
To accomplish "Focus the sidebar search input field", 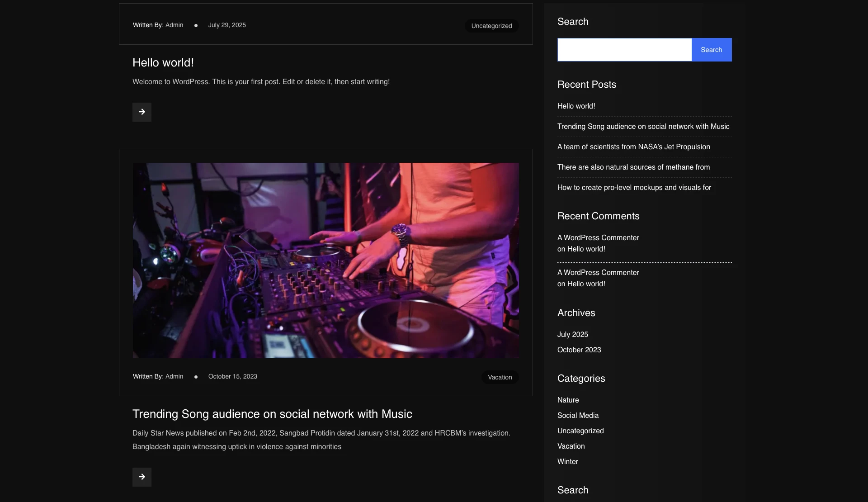I will click(624, 50).
